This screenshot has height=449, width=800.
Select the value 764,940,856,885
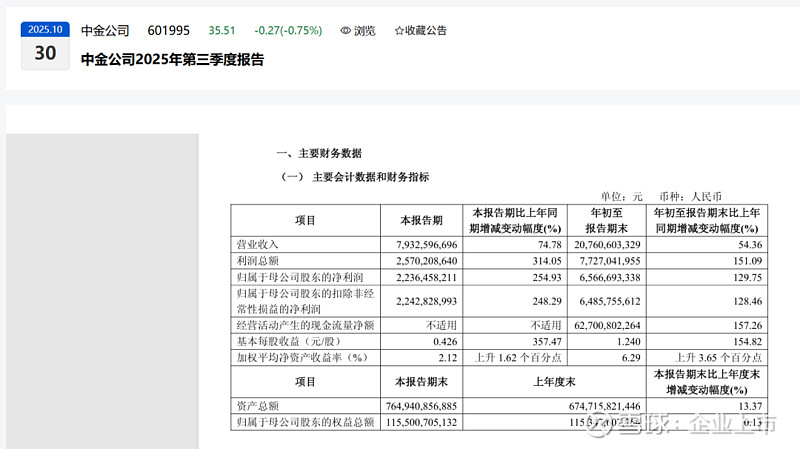(421, 407)
